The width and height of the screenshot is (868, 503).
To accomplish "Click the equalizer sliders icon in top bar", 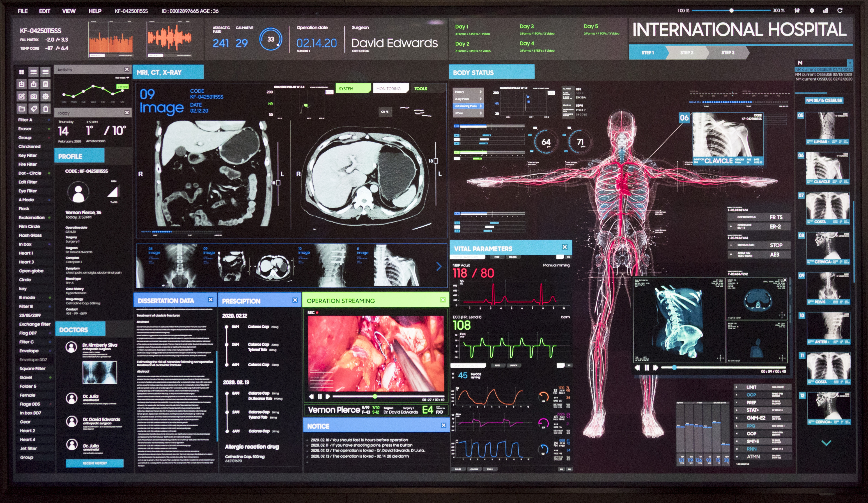I will tap(797, 11).
